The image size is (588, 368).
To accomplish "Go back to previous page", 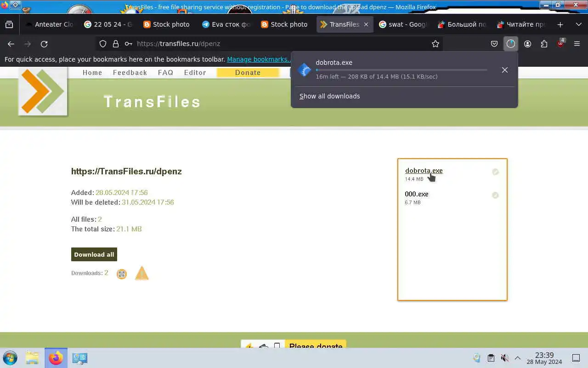I will (x=11, y=44).
